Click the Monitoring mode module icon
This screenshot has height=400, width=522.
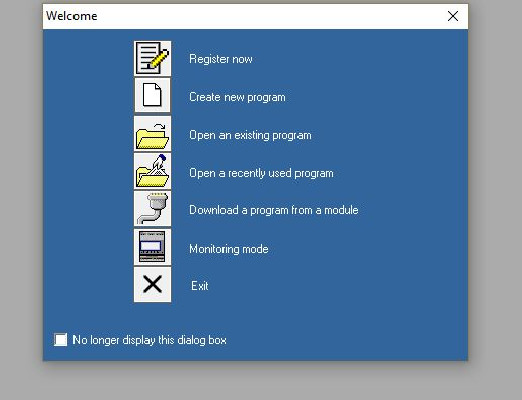tap(153, 247)
